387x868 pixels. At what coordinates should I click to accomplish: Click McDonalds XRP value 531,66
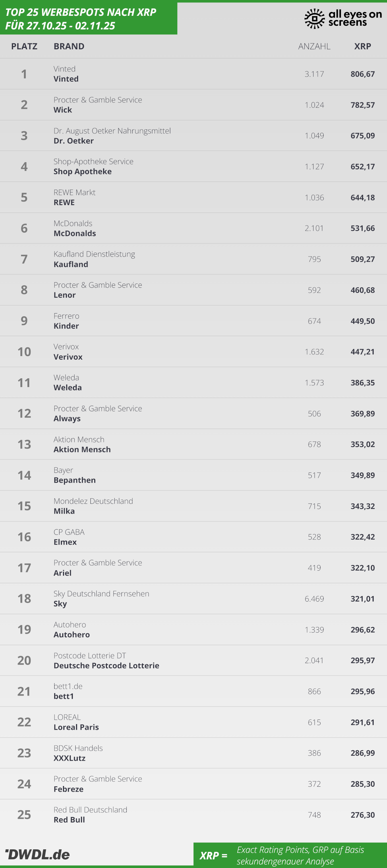click(362, 228)
